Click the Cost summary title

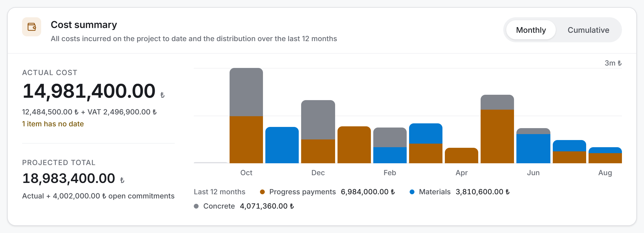coord(84,25)
